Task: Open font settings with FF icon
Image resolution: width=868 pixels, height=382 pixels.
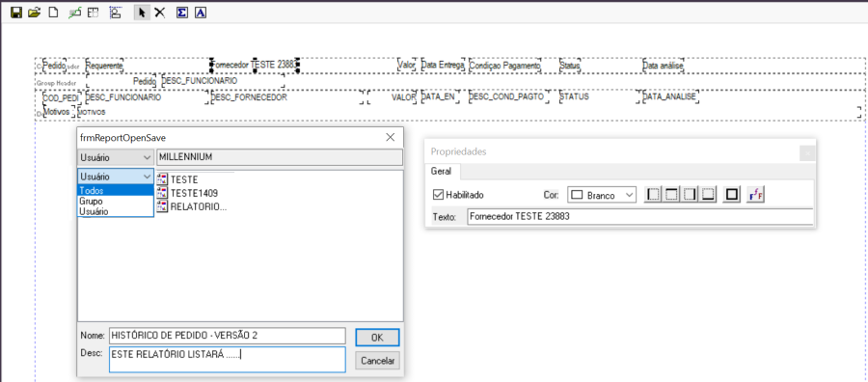Action: 754,195
